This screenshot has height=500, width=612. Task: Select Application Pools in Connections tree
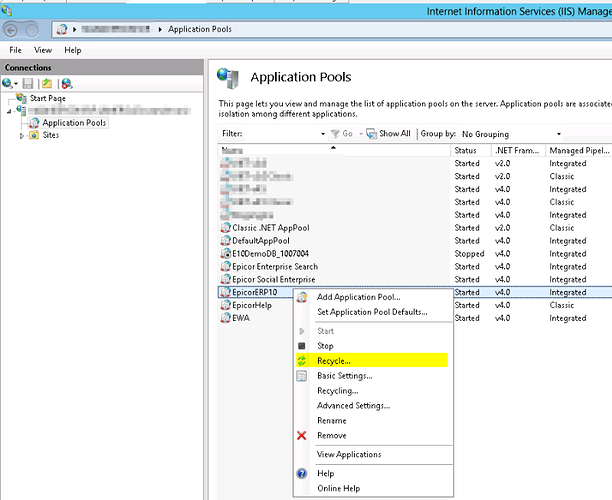(x=74, y=123)
